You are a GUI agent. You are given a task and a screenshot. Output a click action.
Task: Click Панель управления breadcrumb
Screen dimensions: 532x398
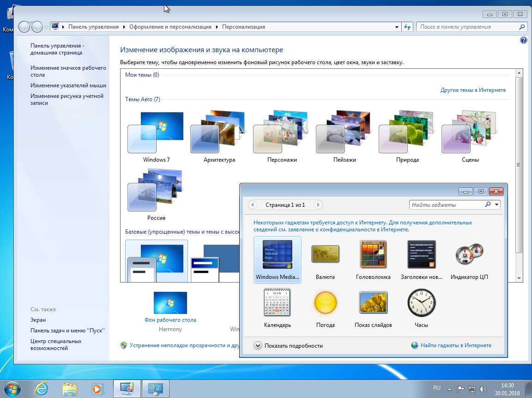[94, 27]
